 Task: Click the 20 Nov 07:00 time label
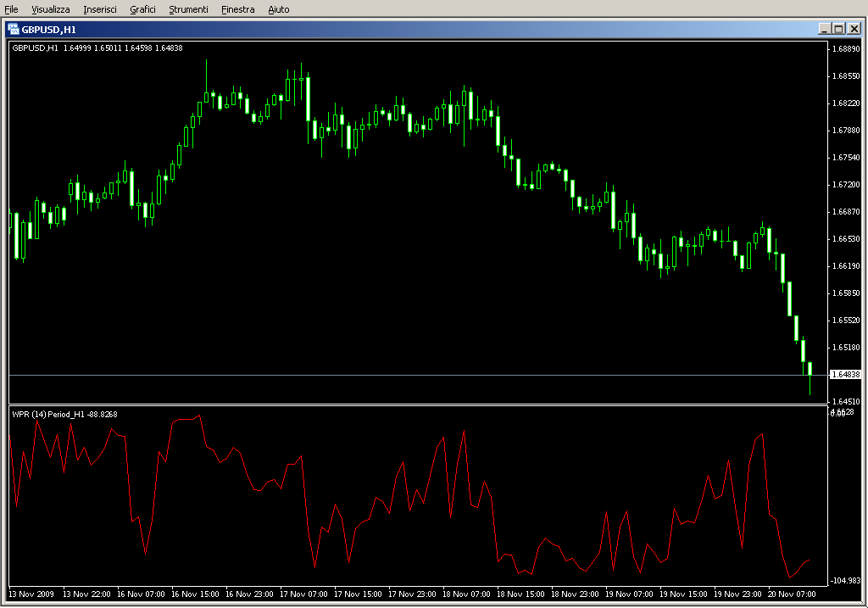click(792, 594)
